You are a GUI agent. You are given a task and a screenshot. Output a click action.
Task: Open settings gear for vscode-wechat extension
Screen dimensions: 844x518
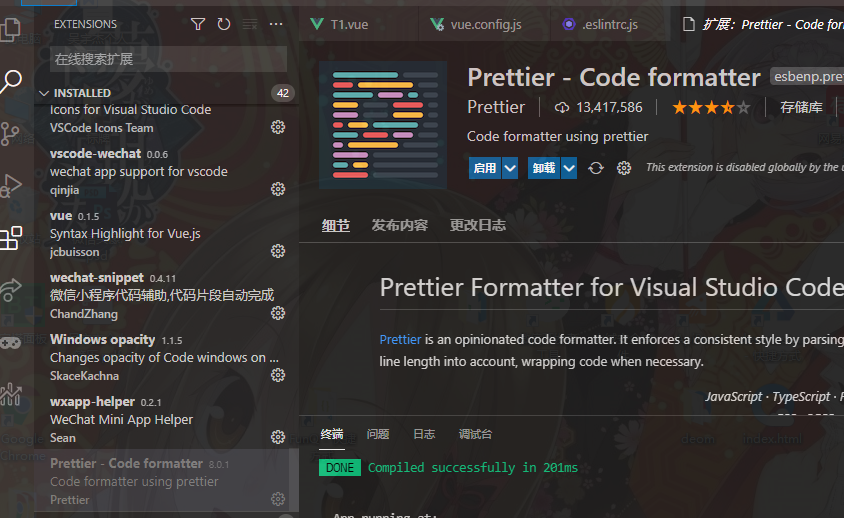click(278, 189)
